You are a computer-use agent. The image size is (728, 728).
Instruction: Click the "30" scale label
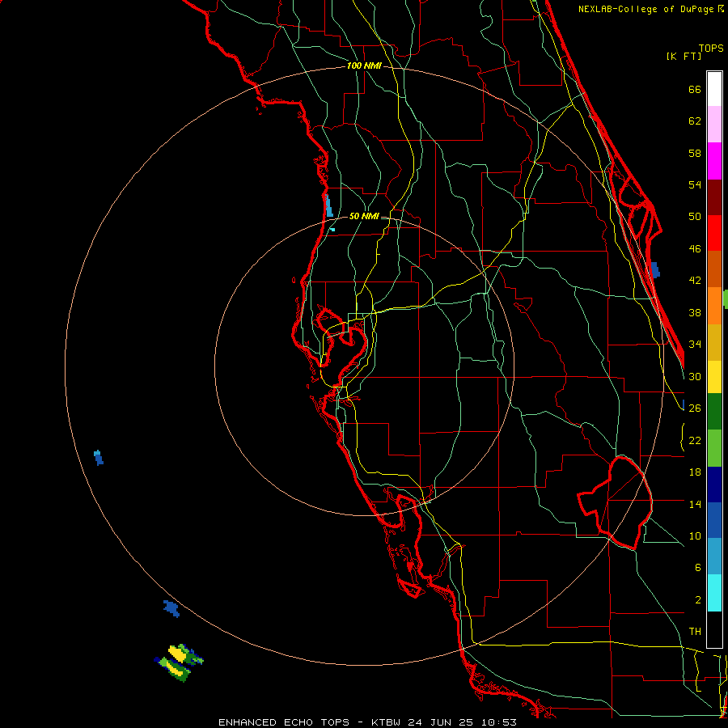coord(695,376)
